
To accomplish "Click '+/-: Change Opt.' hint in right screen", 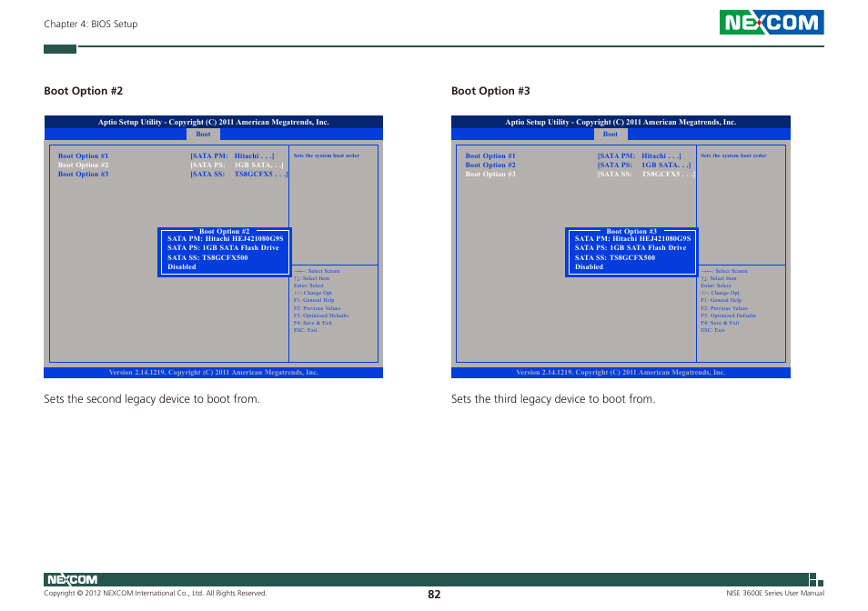I will pyautogui.click(x=721, y=293).
